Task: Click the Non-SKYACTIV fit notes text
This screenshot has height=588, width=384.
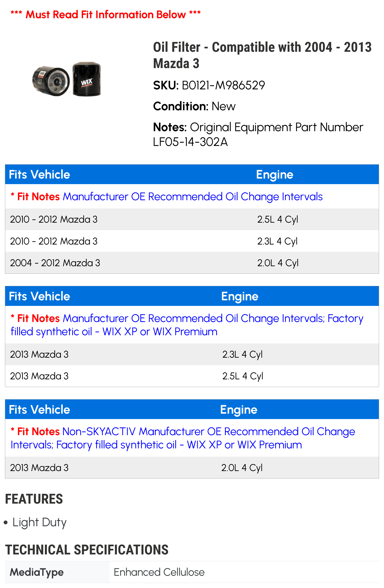Action: [x=183, y=438]
